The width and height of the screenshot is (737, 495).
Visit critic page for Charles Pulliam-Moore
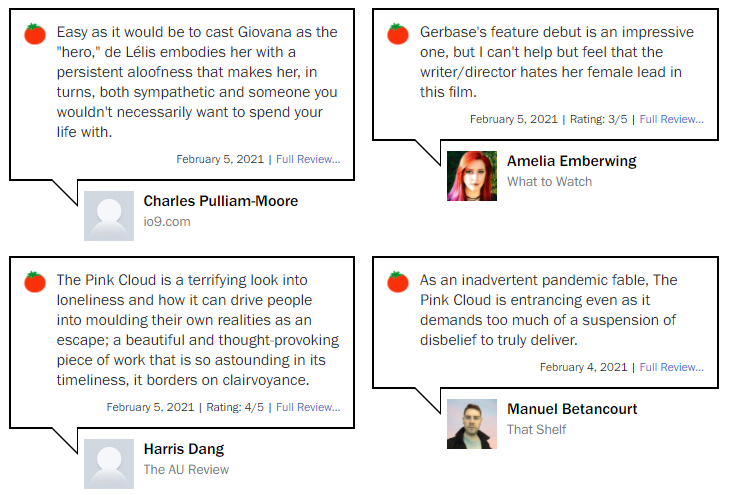point(221,201)
